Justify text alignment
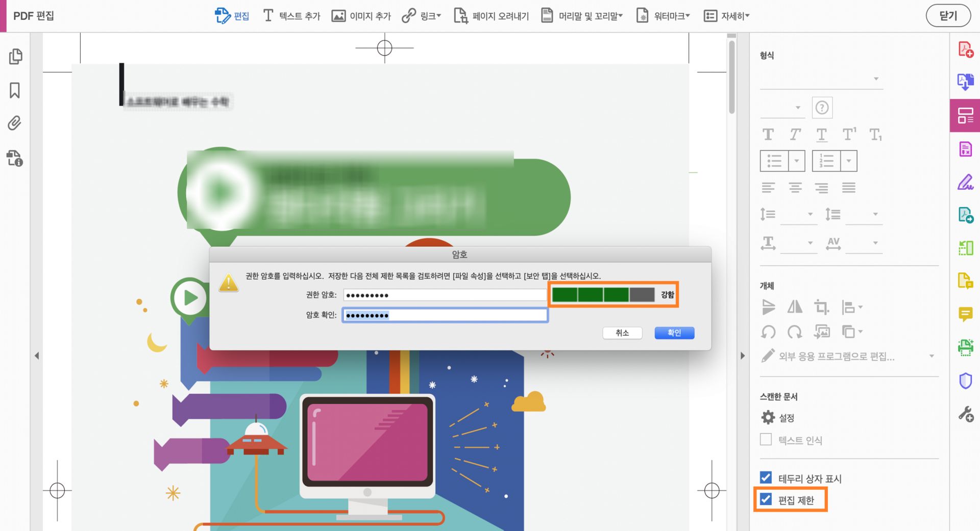Screen dimensions: 980x531 click(x=849, y=188)
